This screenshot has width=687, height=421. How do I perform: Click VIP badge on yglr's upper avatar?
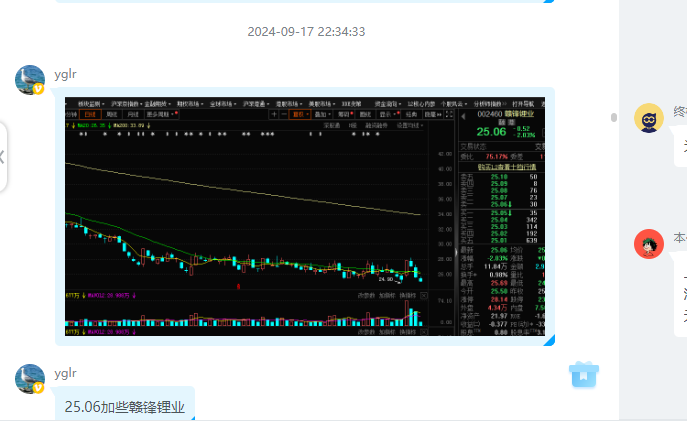click(39, 89)
